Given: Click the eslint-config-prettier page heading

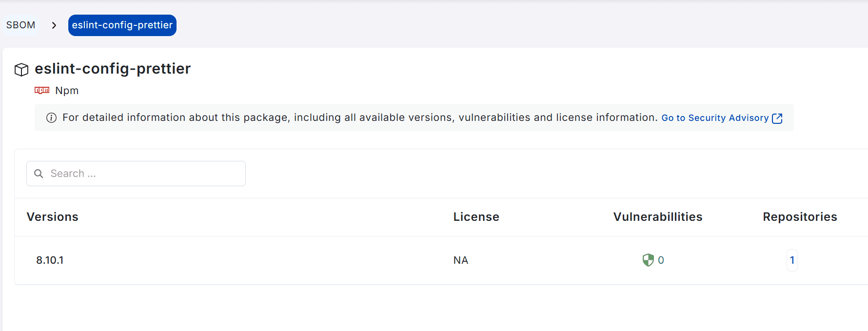Looking at the screenshot, I should click(113, 69).
